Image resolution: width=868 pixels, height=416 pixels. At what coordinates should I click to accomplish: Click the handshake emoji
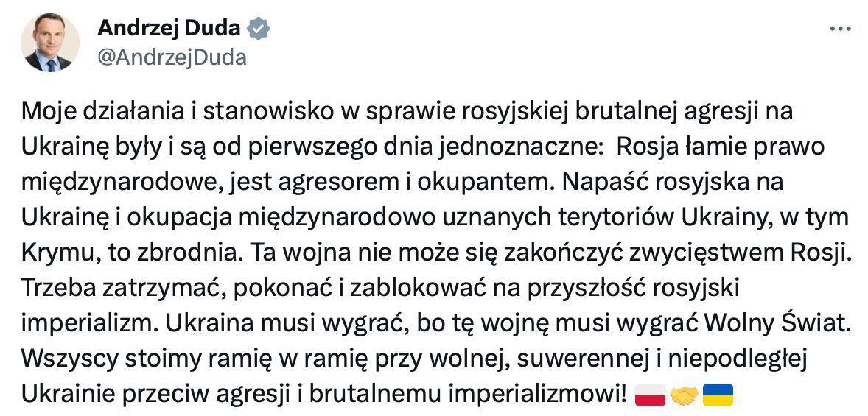pyautogui.click(x=683, y=394)
